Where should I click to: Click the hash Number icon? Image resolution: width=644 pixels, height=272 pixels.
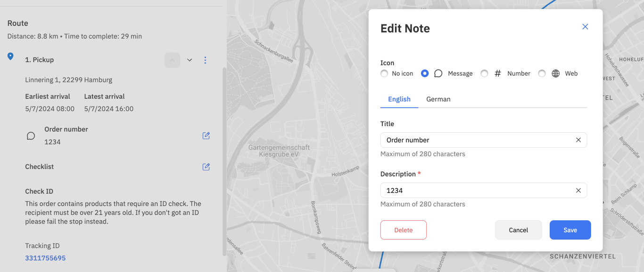tap(497, 73)
